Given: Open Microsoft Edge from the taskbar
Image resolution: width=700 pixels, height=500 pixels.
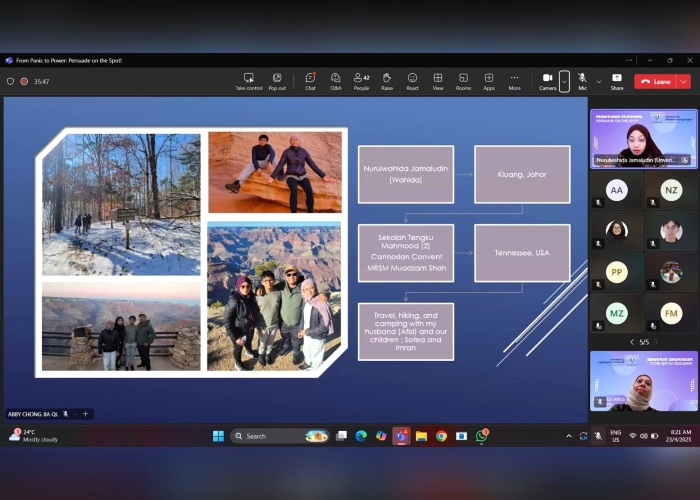Looking at the screenshot, I should 361,436.
